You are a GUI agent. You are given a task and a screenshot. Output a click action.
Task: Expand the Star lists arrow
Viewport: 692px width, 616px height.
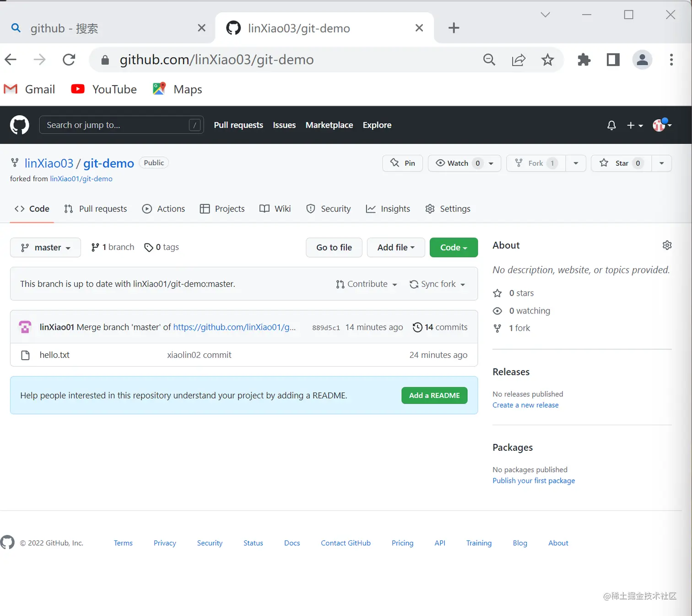(x=661, y=163)
